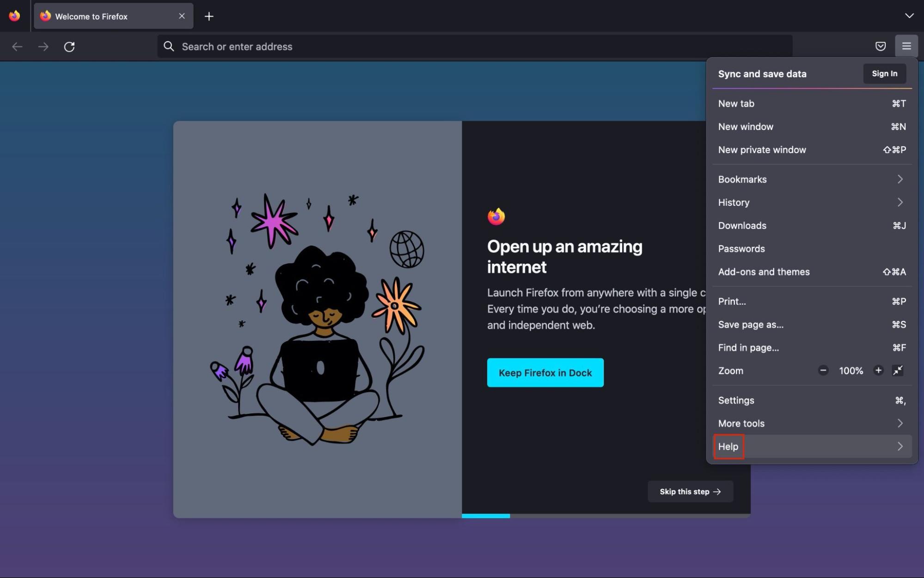Screen dimensions: 924x578
Task: Close the hamburger application menu button
Action: (x=906, y=46)
